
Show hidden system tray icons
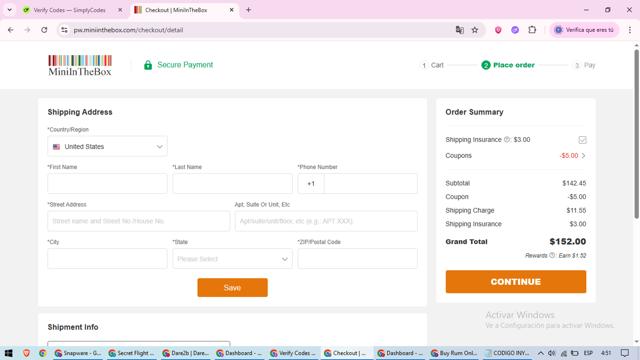(x=540, y=353)
